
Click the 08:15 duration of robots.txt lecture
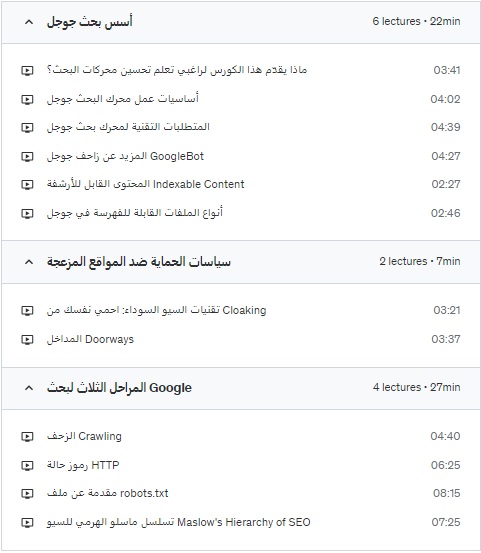[446, 493]
